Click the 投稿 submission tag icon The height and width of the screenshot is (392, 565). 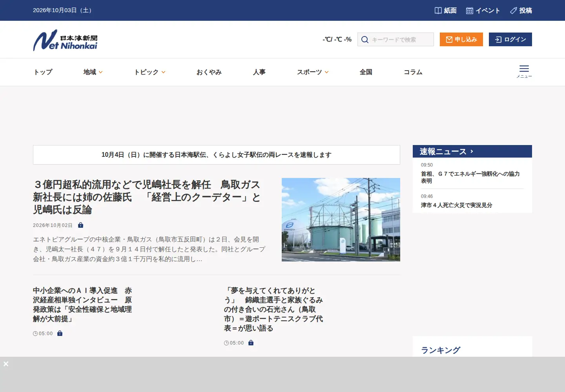click(513, 11)
